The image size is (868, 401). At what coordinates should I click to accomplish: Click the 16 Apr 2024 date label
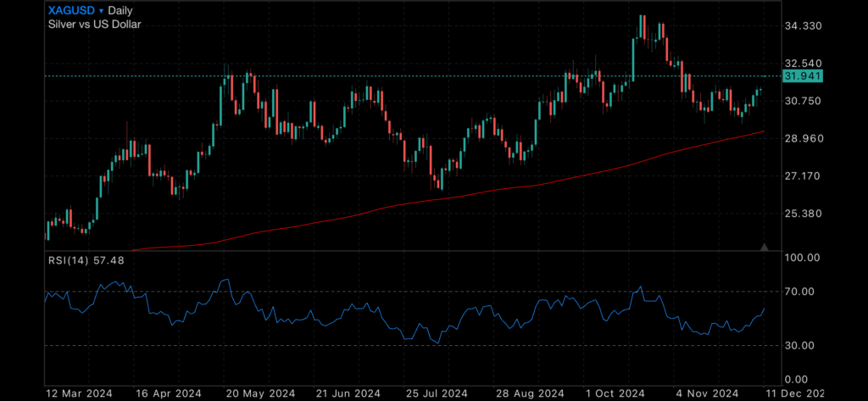click(167, 393)
